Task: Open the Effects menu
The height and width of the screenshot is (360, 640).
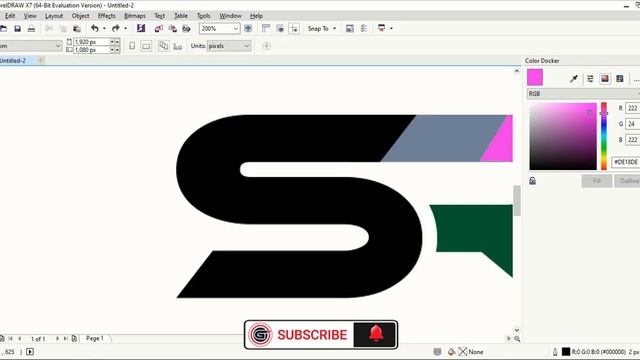Action: 107,16
